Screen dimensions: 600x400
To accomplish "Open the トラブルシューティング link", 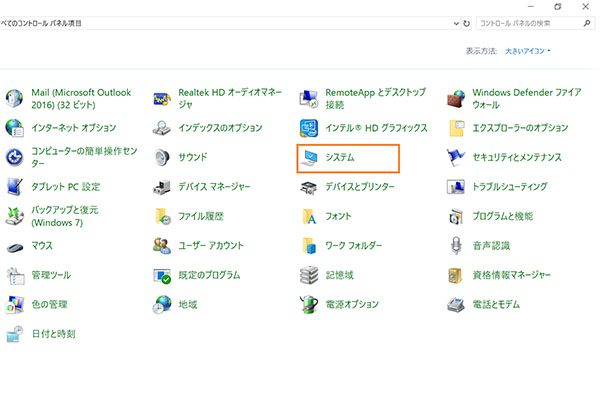I will pyautogui.click(x=510, y=187).
